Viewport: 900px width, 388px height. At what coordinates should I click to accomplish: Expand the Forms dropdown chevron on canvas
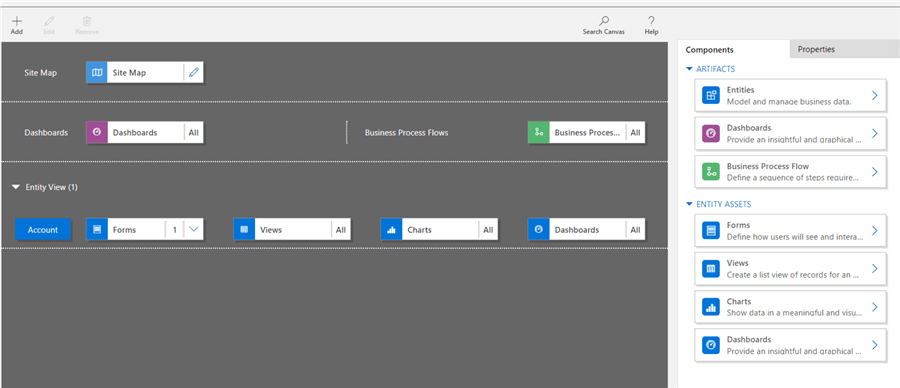pyautogui.click(x=193, y=230)
